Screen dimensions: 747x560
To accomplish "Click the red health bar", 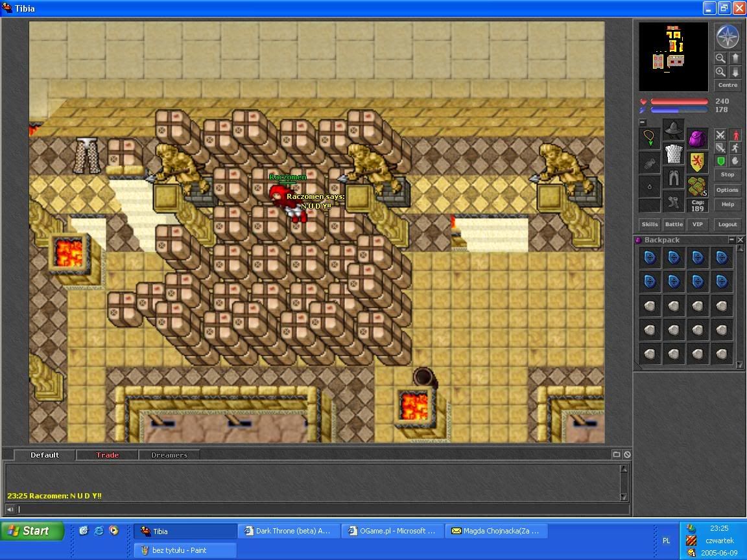I will (x=679, y=101).
